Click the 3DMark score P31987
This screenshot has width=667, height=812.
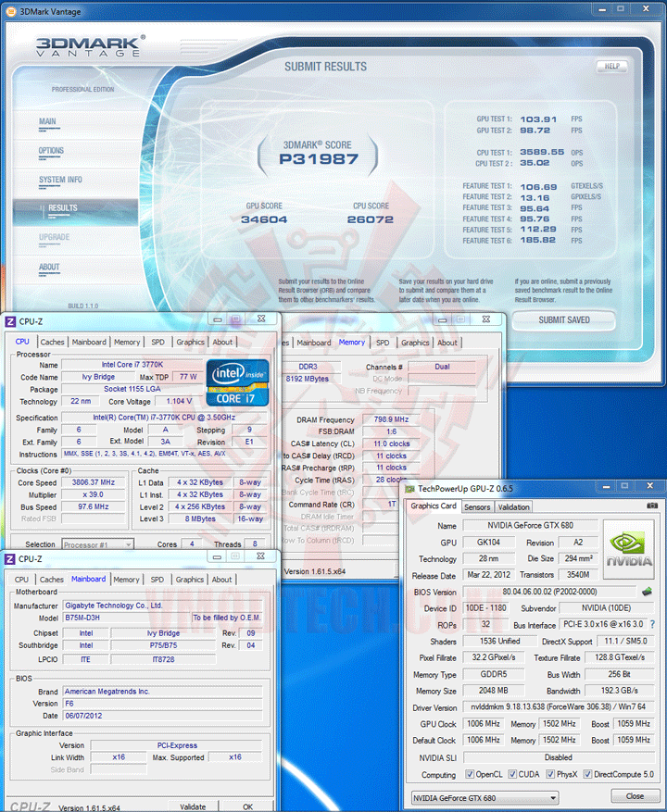tap(318, 159)
